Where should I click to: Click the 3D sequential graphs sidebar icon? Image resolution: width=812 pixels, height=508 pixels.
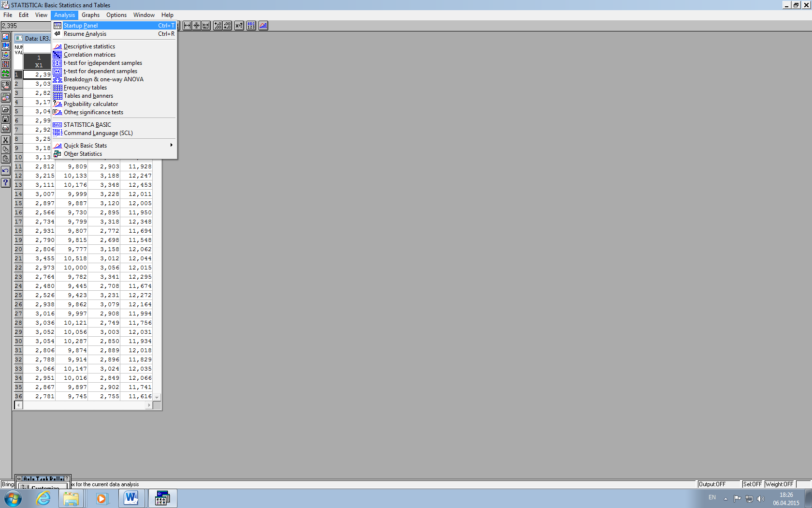point(6,46)
